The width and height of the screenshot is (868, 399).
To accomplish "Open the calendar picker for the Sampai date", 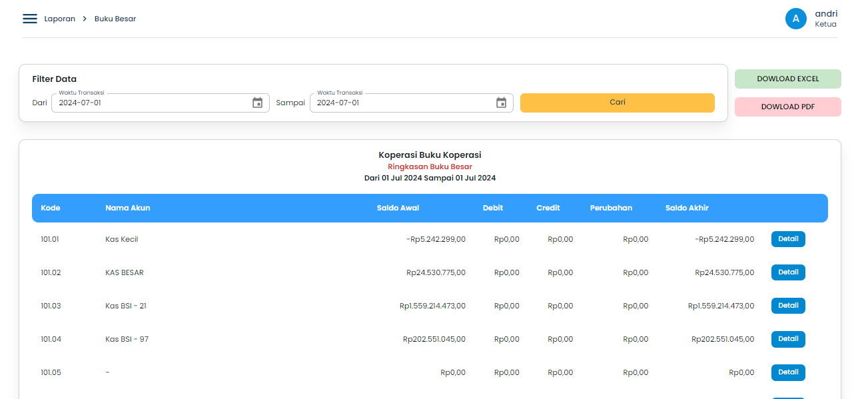I will 502,102.
